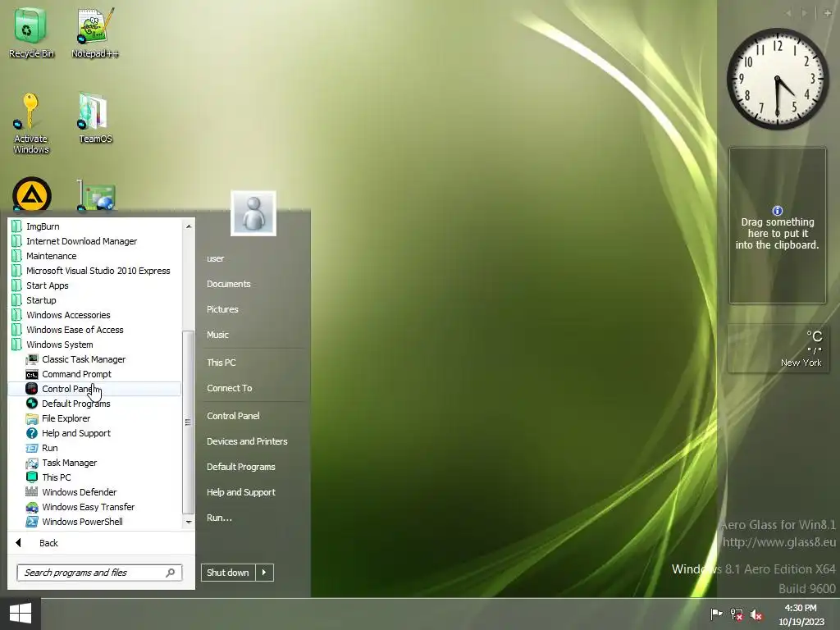Viewport: 840px width, 630px height.
Task: Open Control Panel in Windows System list
Action: pyautogui.click(x=94, y=389)
